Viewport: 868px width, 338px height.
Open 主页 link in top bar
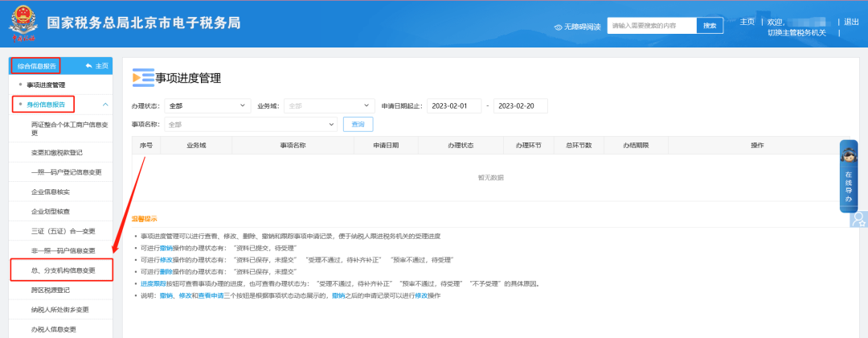[x=747, y=22]
